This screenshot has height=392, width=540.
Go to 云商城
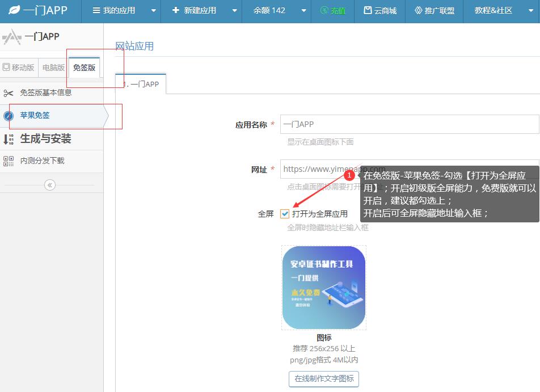[380, 11]
